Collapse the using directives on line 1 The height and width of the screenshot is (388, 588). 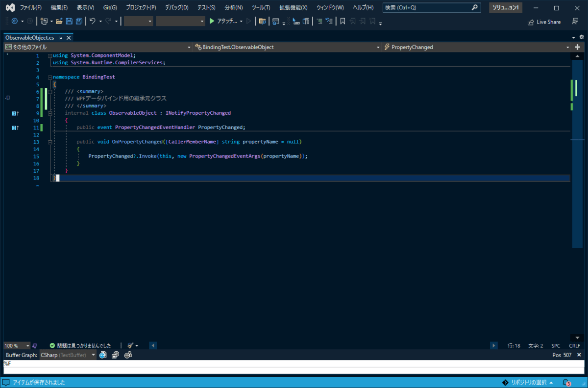click(x=50, y=56)
